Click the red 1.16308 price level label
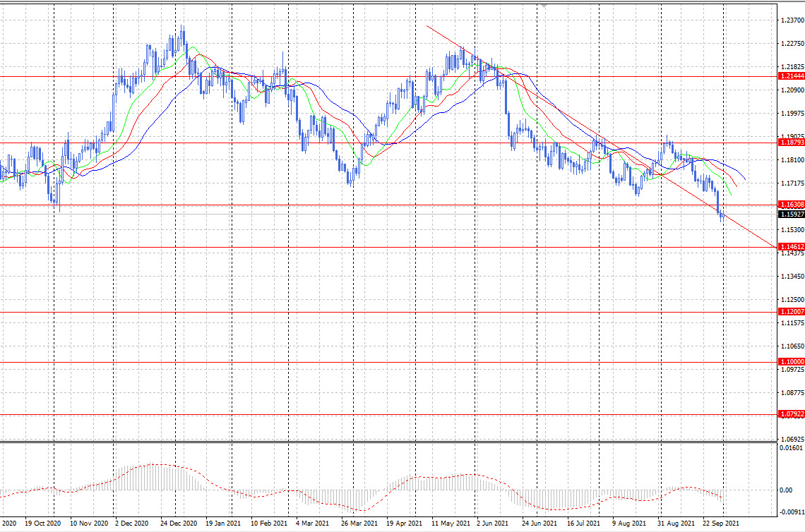 pos(792,204)
